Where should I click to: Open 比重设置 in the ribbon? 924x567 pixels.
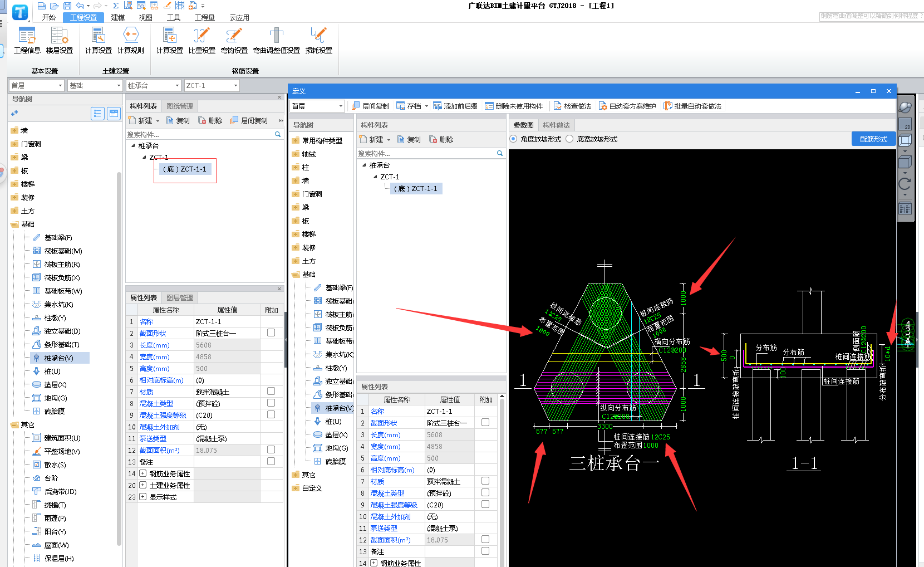click(202, 41)
